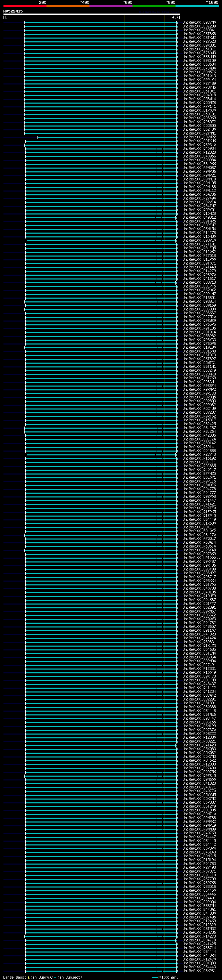Open hit UniRef100_Q9S7M0
Image resolution: width=222 pixels, height=980 pixels.
click(x=199, y=23)
